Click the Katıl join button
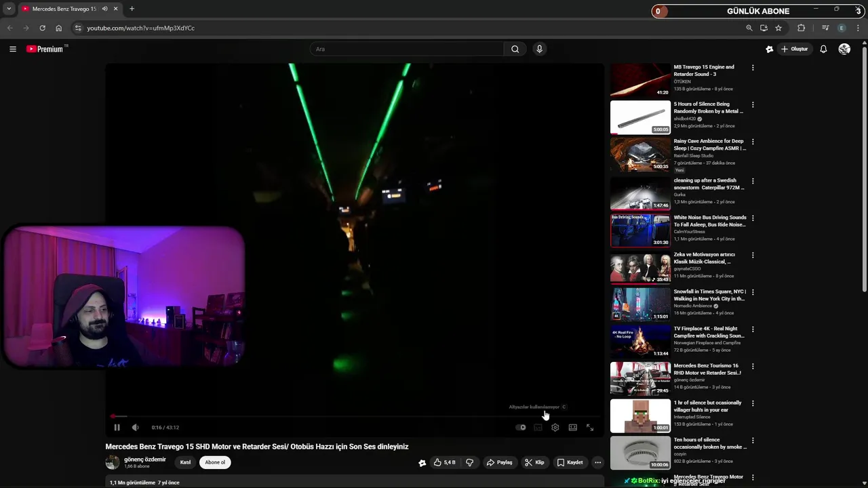 pyautogui.click(x=185, y=462)
